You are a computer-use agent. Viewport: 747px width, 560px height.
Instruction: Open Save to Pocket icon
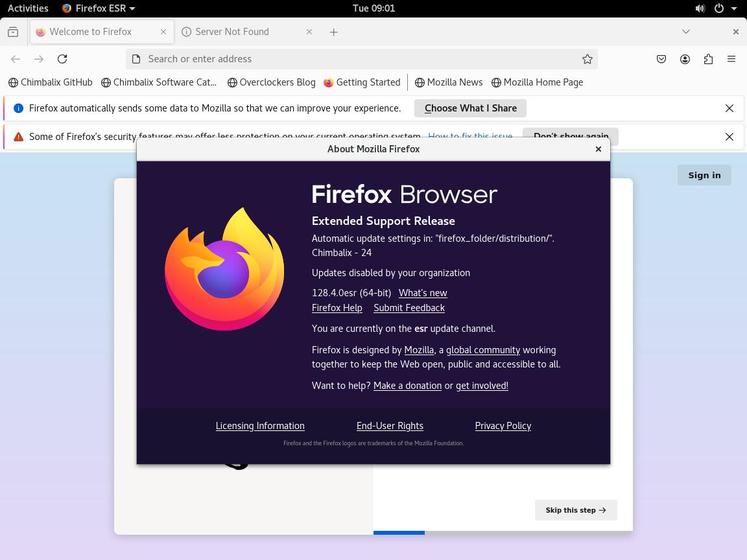click(x=661, y=59)
